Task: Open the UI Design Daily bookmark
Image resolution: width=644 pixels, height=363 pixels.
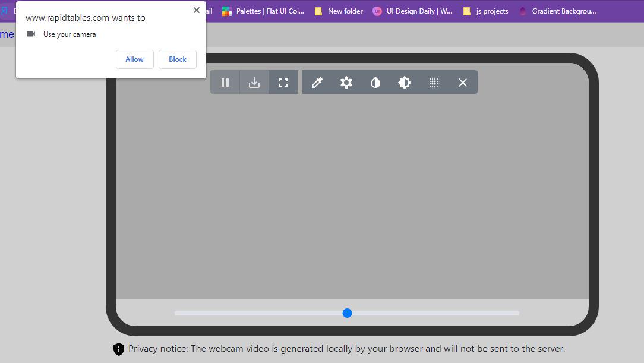Action: click(412, 11)
